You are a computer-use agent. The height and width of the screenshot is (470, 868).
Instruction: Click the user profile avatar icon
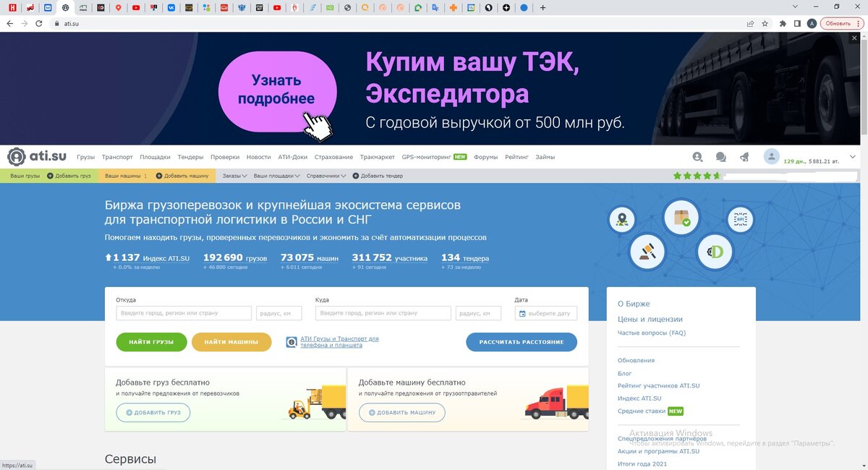772,157
